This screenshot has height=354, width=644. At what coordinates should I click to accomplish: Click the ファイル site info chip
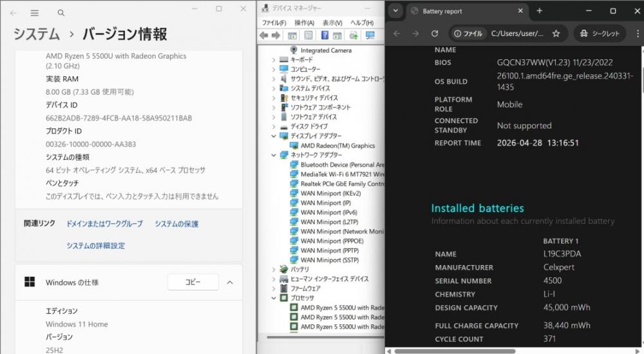[x=468, y=34]
